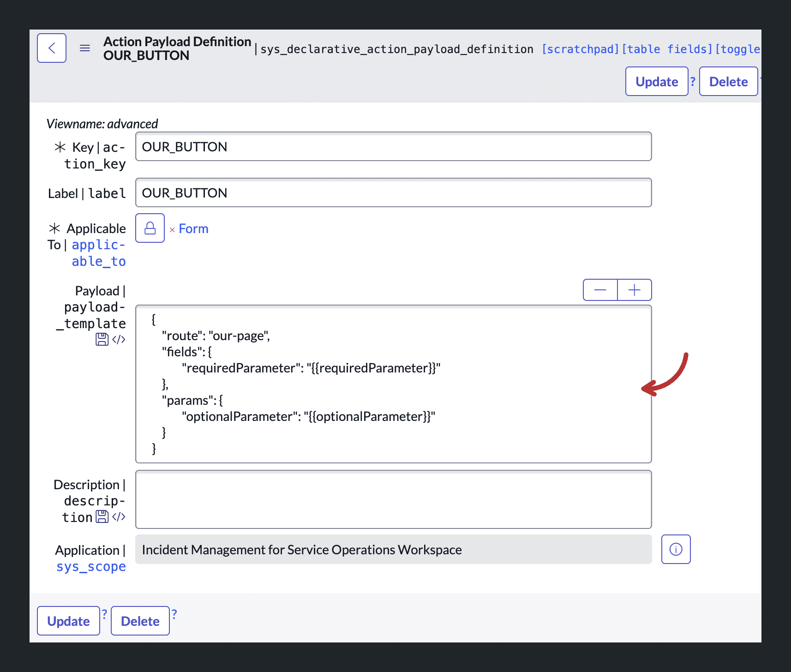Click the top Update button
This screenshot has width=791, height=672.
click(x=657, y=81)
